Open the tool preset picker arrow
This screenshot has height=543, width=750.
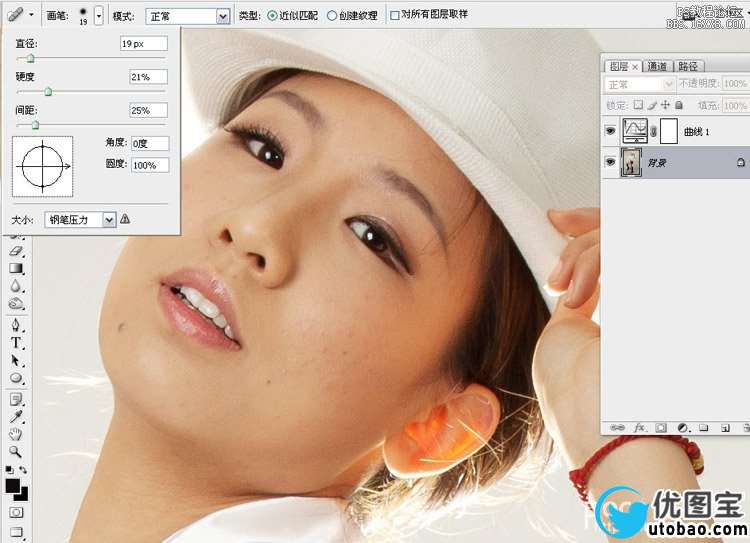[x=32, y=15]
